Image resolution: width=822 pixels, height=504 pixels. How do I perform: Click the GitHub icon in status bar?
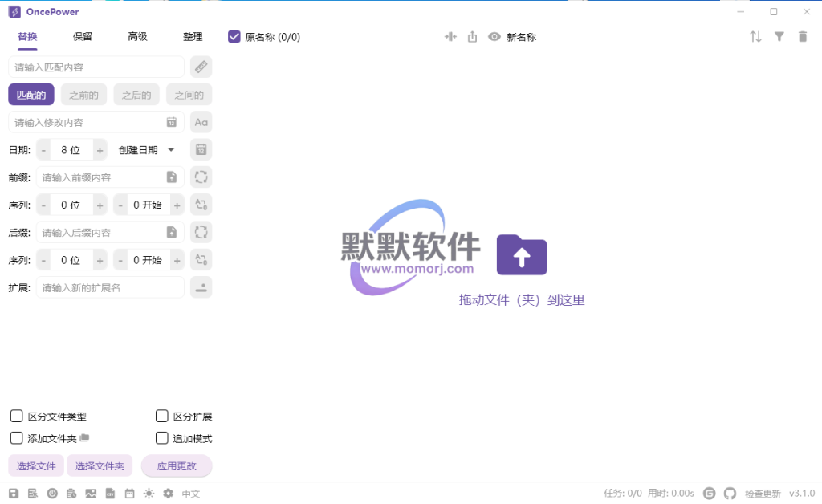point(730,494)
